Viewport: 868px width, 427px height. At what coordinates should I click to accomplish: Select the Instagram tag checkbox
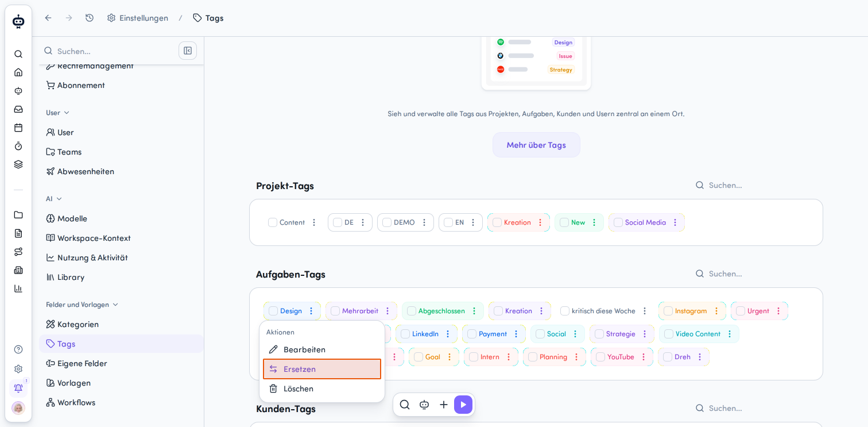click(668, 311)
